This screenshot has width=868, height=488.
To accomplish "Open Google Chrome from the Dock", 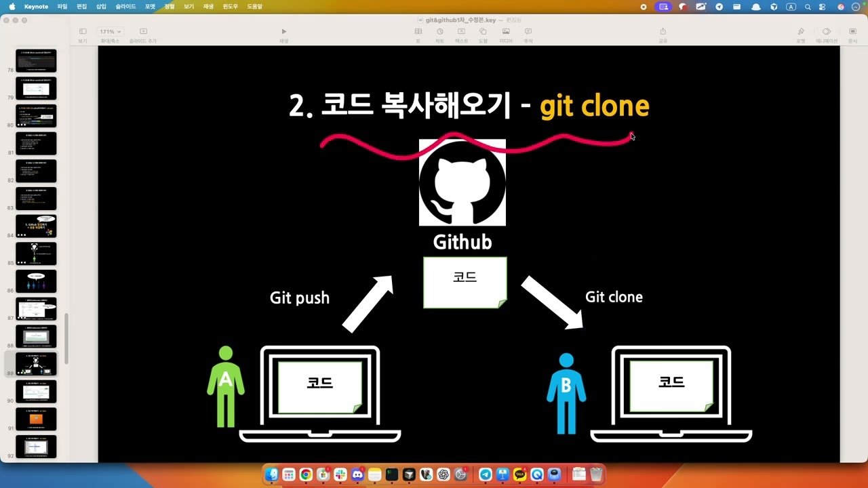I will pyautogui.click(x=306, y=475).
